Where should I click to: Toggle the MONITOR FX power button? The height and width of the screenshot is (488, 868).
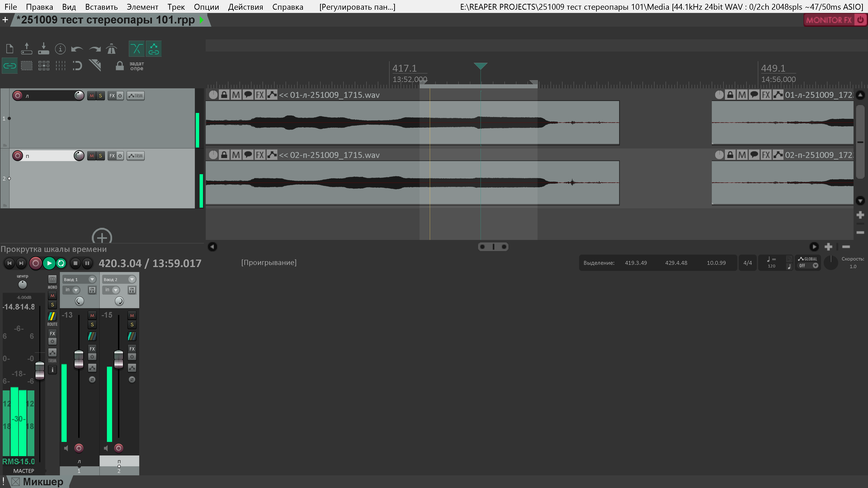860,20
